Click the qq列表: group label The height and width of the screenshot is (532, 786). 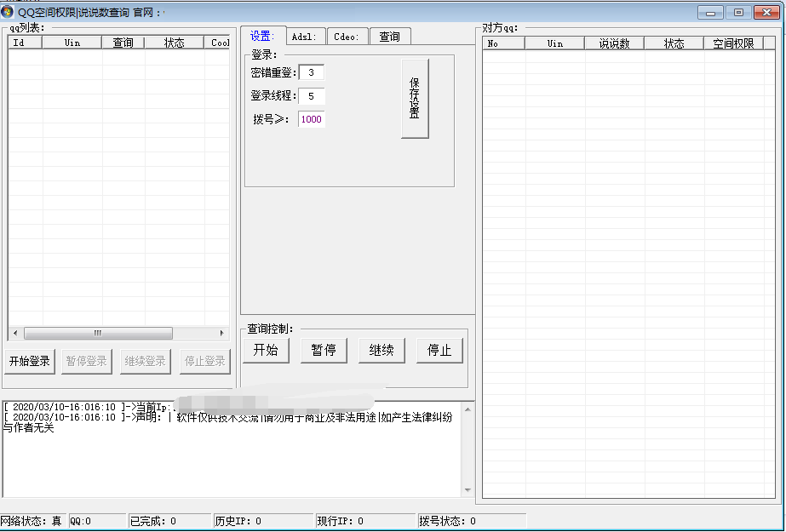27,27
